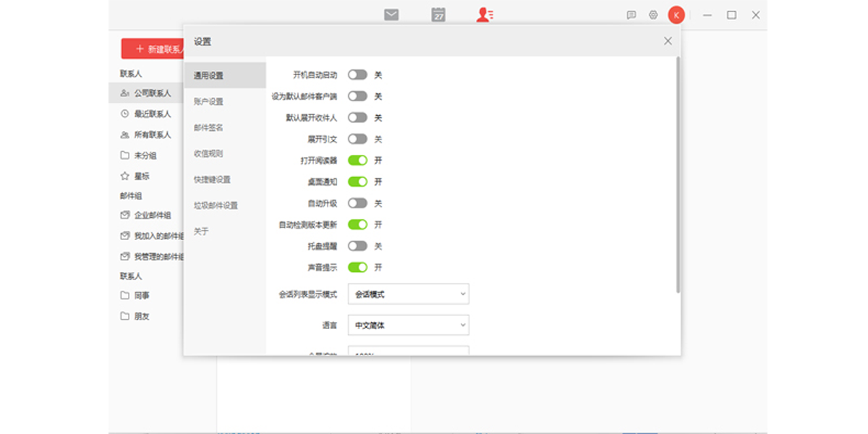Open the 会话列表显示模式 dropdown
The height and width of the screenshot is (434, 868).
tap(408, 294)
